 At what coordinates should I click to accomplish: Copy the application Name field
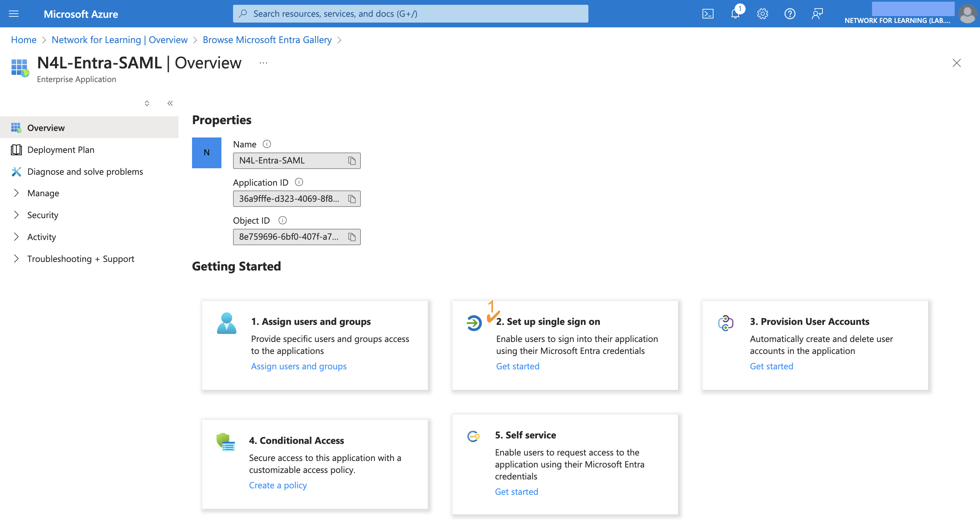(x=351, y=160)
